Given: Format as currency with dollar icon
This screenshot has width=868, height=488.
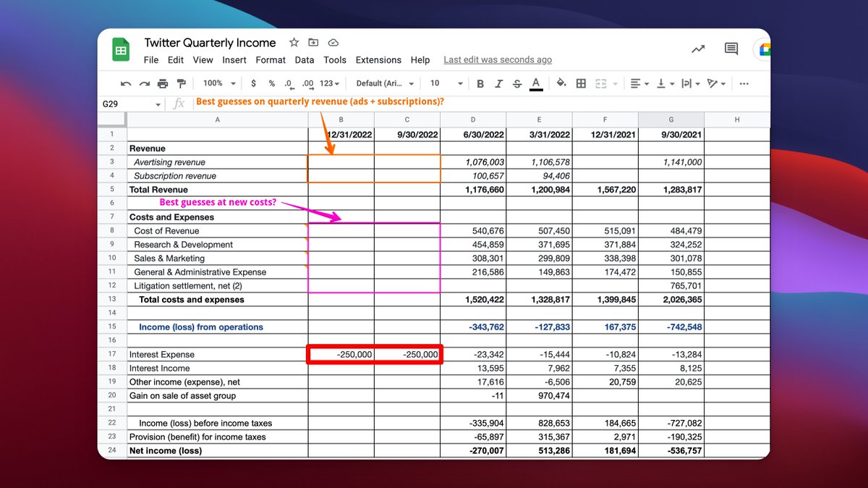Looking at the screenshot, I should (x=253, y=84).
